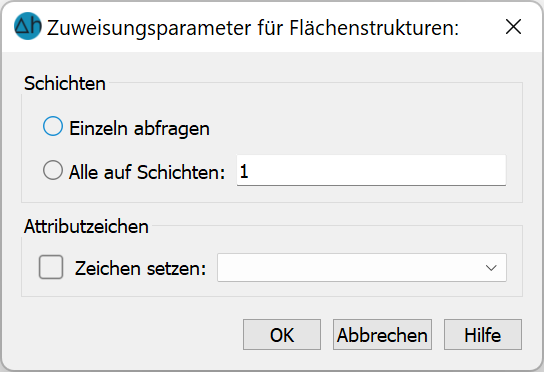Click the value '1' in the Schichten field
544x372 pixels.
(x=244, y=171)
